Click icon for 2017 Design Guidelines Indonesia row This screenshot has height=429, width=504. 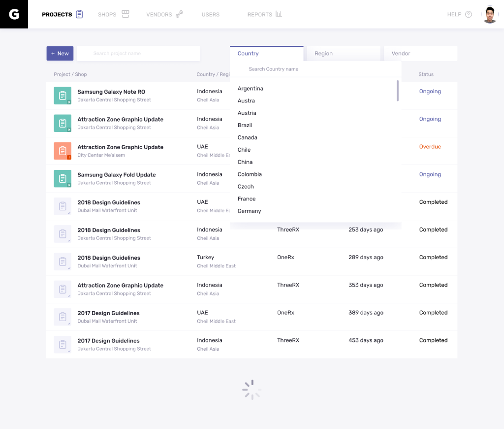tap(63, 344)
